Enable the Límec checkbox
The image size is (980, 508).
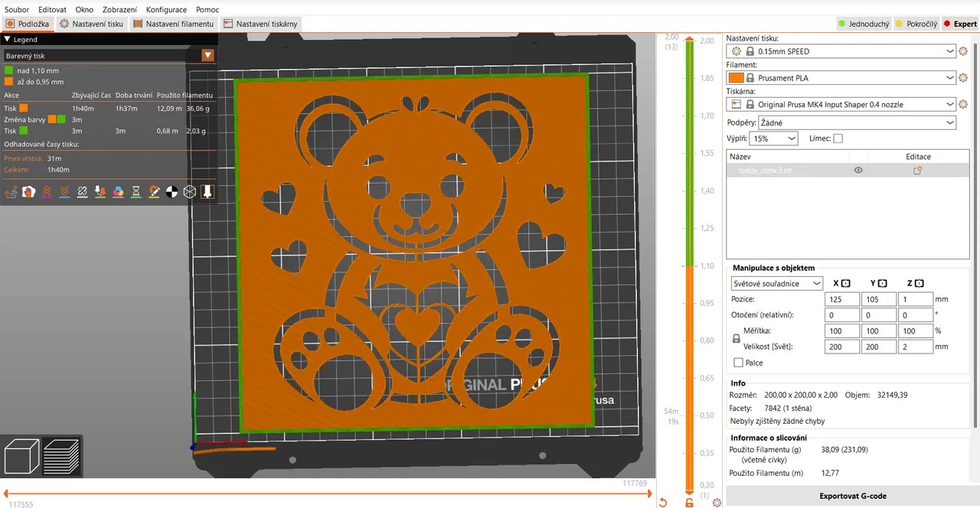tap(838, 138)
